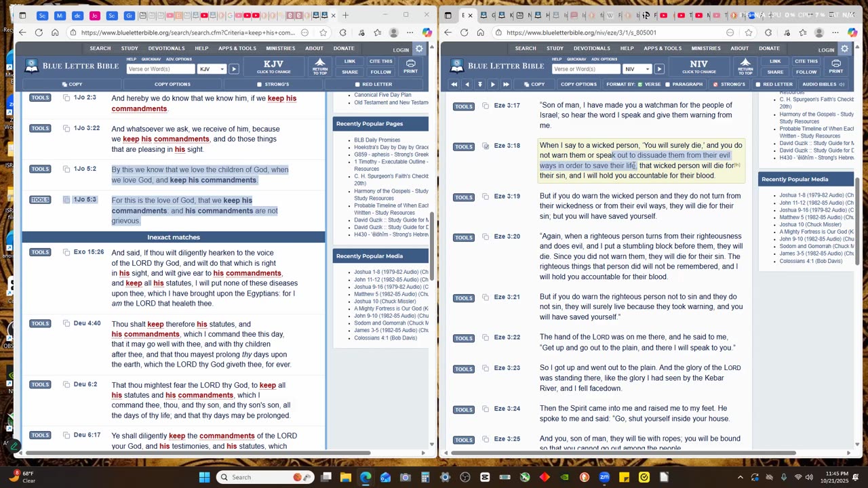Click right window vertical scrollbar
The image size is (868, 488).
pyautogui.click(x=856, y=222)
